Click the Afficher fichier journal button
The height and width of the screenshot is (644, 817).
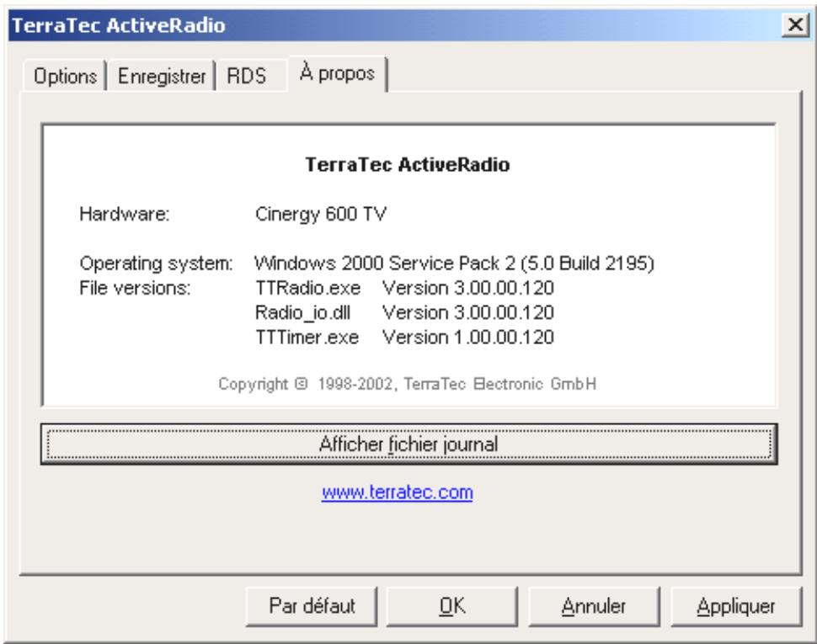pyautogui.click(x=408, y=444)
